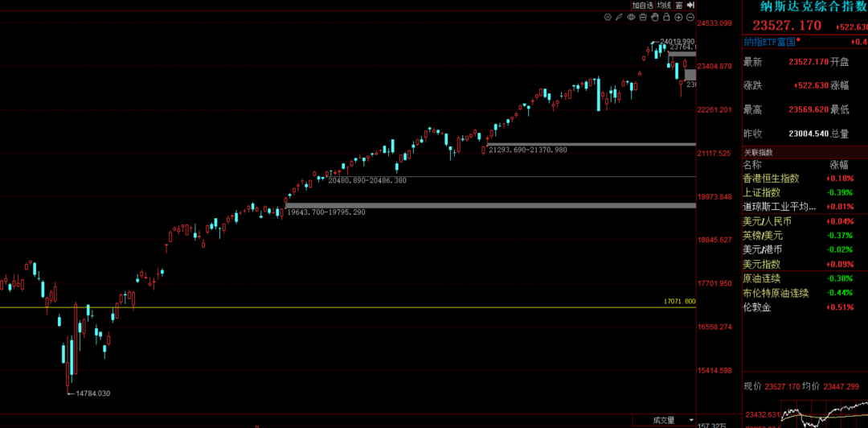Select 道琼斯工业平均 row in list
This screenshot has width=868, height=428.
tap(779, 207)
